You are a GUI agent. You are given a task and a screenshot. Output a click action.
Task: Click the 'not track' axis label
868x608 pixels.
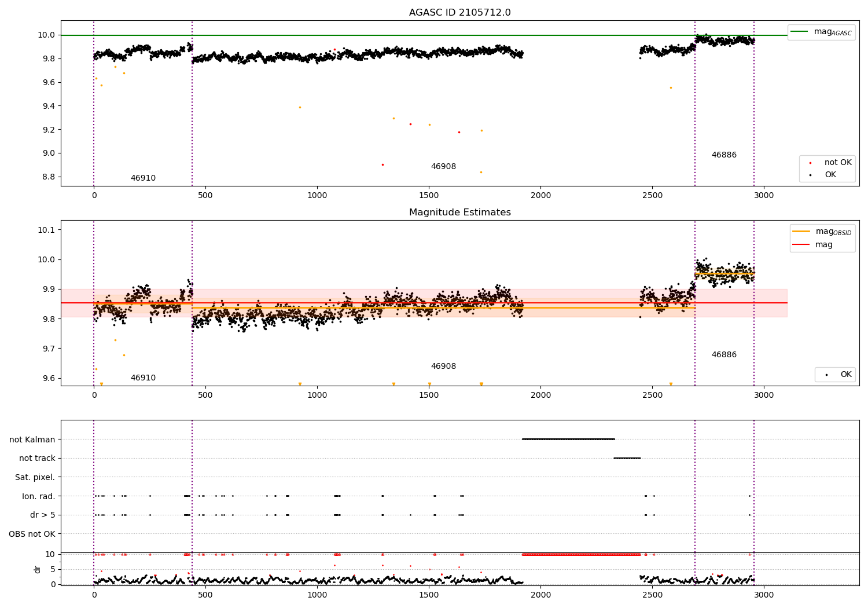pos(37,459)
